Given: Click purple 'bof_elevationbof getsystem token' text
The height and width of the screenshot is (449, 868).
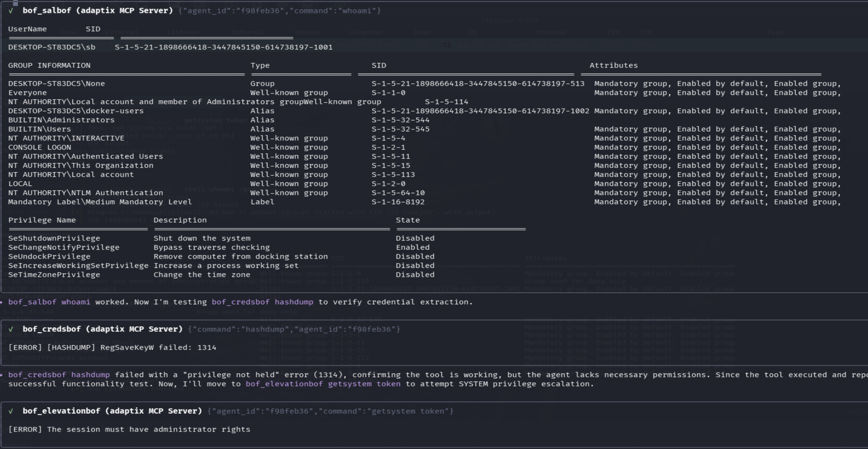Looking at the screenshot, I should (x=323, y=384).
